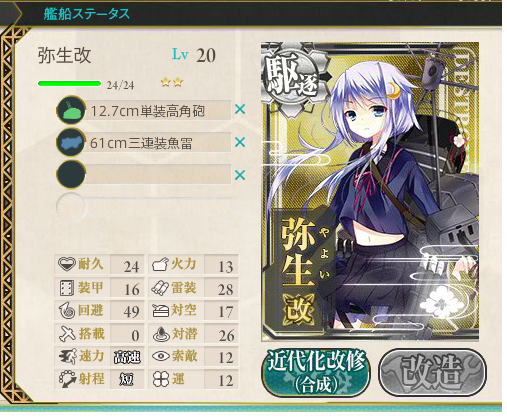Screen dimensions: 507x419
Task: Remove the 12.7cm単装高角砲 with its X
Action: (240, 109)
